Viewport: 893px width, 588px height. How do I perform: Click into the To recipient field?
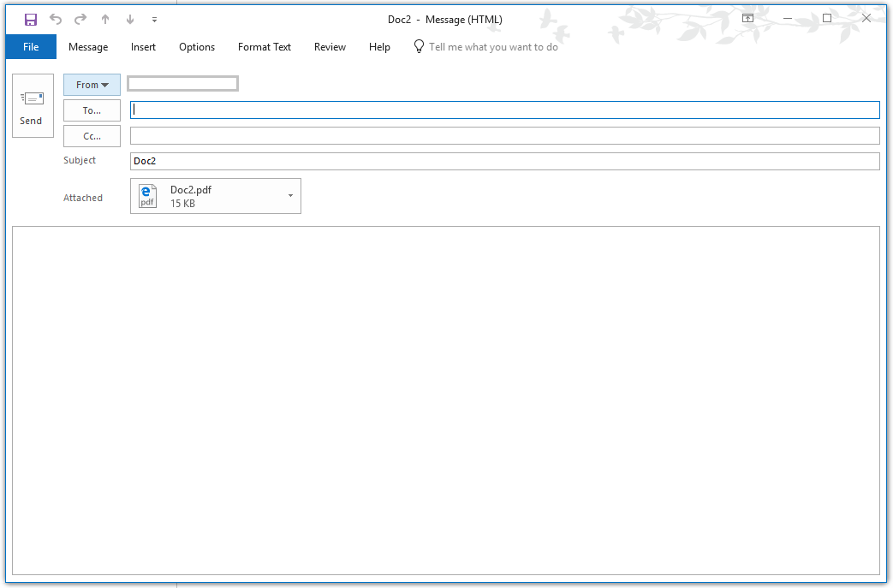coord(504,110)
